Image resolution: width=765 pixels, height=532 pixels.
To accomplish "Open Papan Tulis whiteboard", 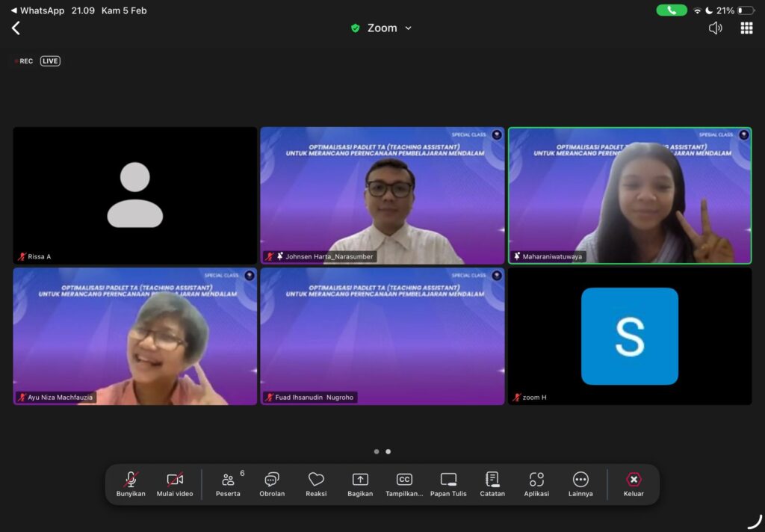I will point(448,484).
